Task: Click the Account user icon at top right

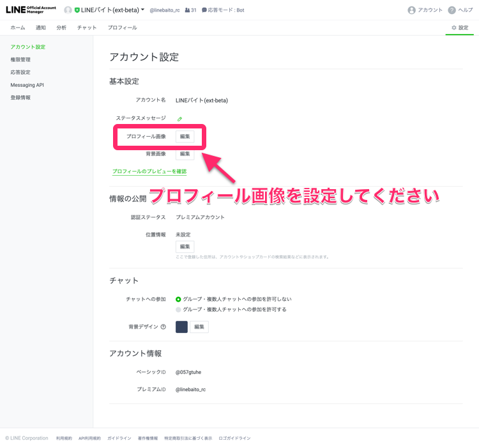Action: coord(411,10)
